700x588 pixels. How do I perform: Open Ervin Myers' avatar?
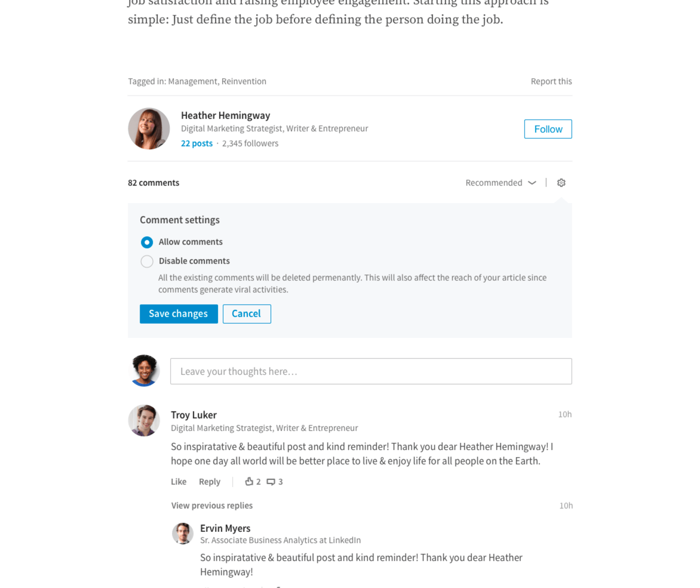click(x=183, y=533)
